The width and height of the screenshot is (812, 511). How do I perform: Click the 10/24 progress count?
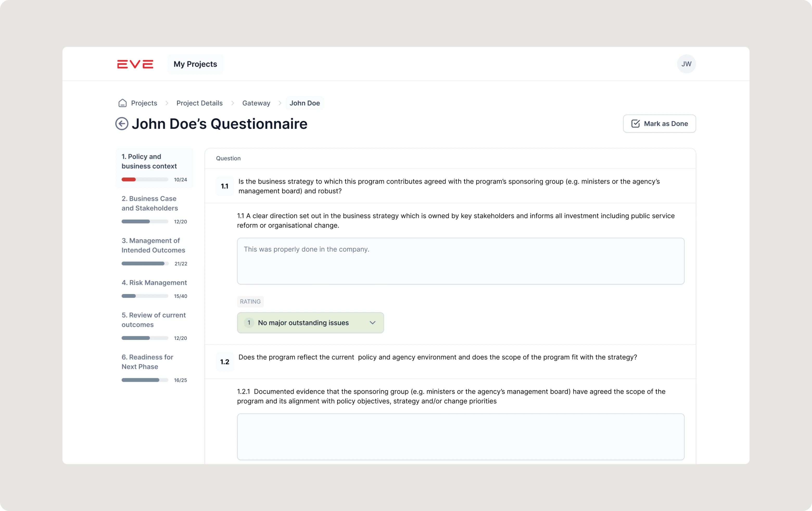[x=180, y=179]
